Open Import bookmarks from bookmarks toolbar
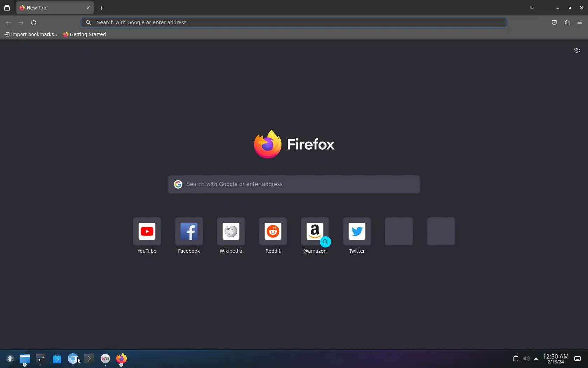Screen dimensions: 588x368 (31, 34)
